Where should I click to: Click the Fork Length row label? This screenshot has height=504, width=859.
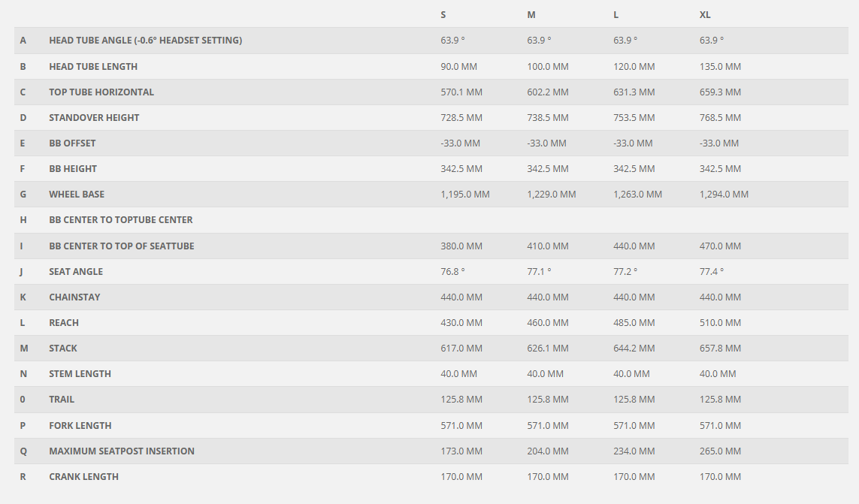80,426
